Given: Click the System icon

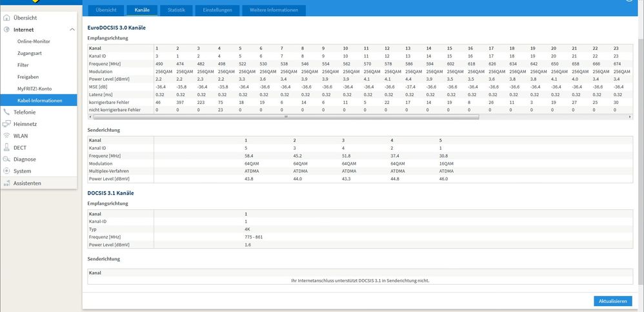Looking at the screenshot, I should [x=6, y=171].
